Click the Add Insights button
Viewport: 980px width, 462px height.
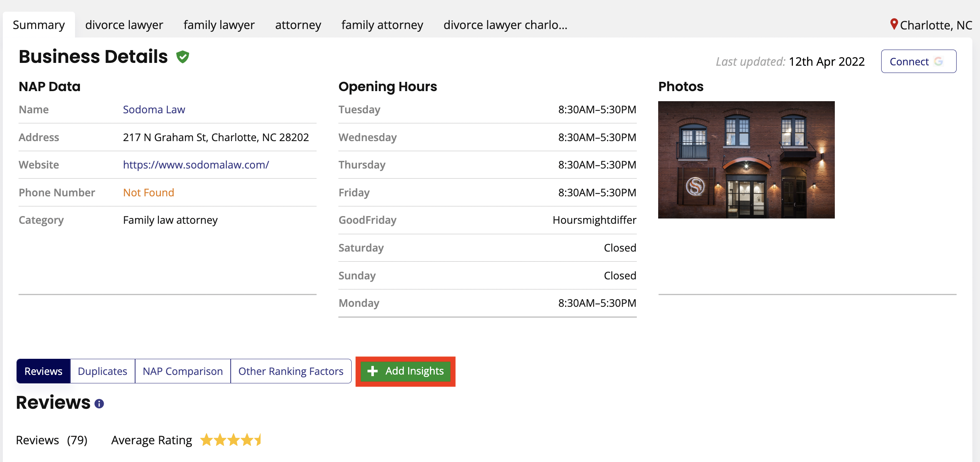click(x=406, y=371)
